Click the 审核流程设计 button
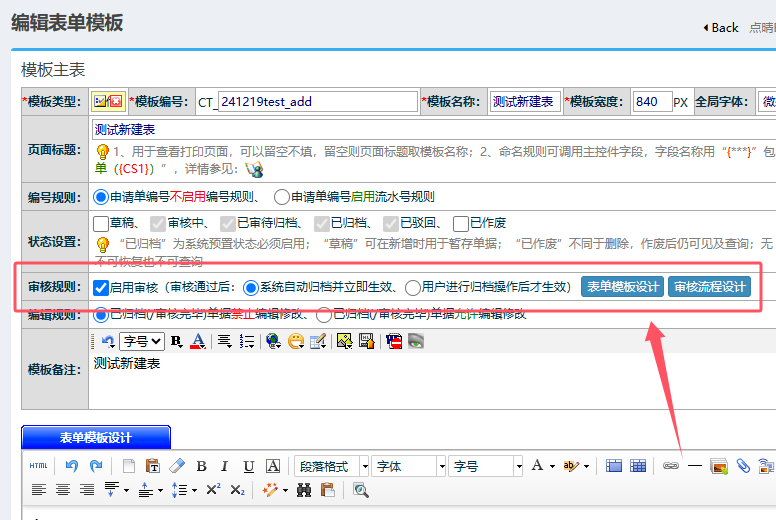The width and height of the screenshot is (776, 520). click(710, 287)
